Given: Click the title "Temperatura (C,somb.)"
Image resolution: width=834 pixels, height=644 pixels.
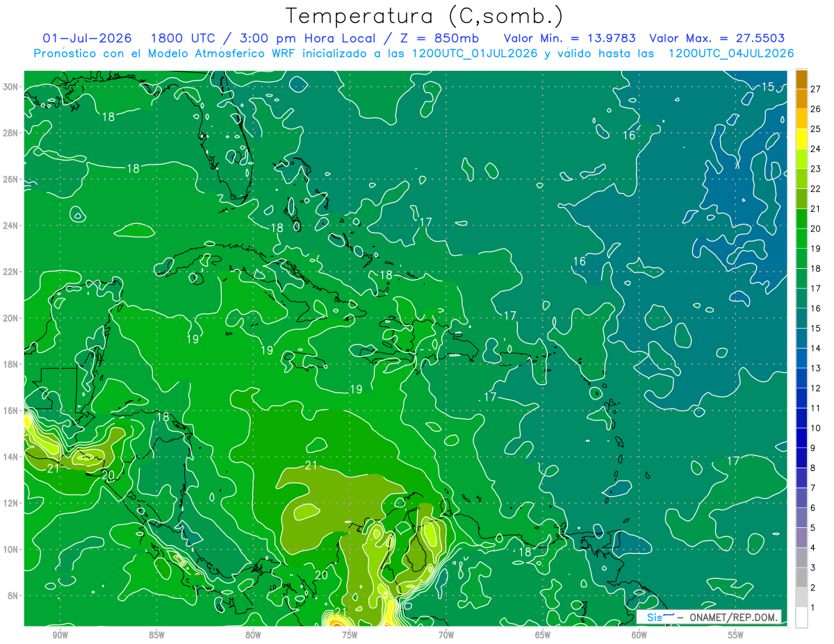Looking at the screenshot, I should [x=425, y=15].
